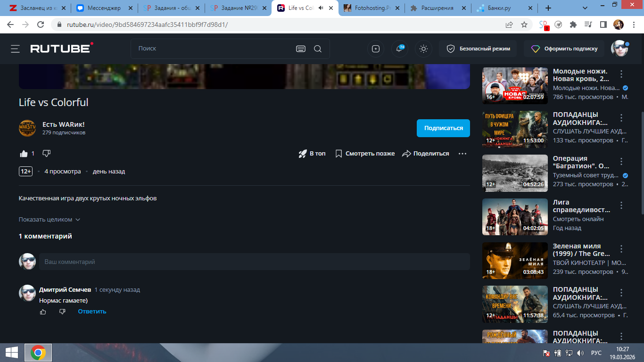Focus the Ваш комментарий input field
The image size is (644, 362).
coord(255,262)
